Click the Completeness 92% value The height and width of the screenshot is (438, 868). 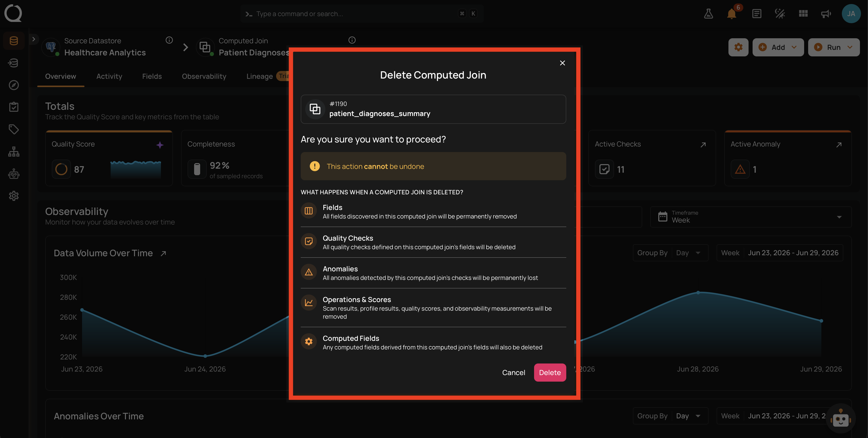219,166
